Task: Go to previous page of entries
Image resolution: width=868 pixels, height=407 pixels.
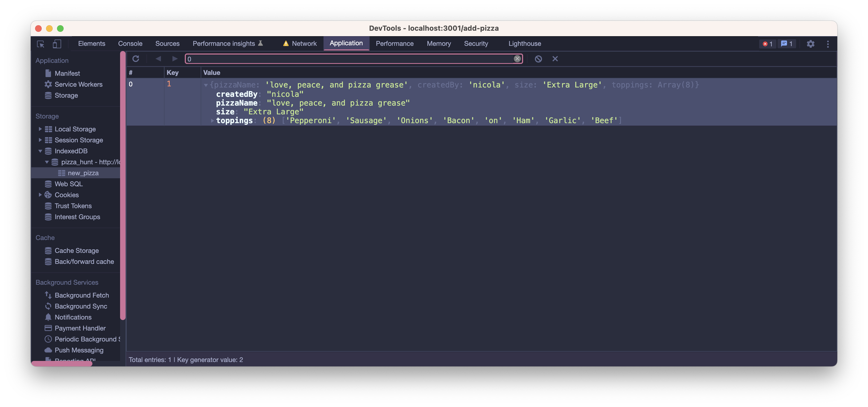Action: coord(158,59)
